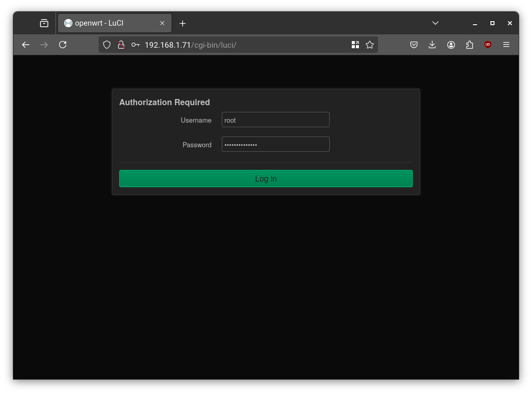Open the hamburger application menu
This screenshot has height=394, width=532.
pyautogui.click(x=506, y=45)
